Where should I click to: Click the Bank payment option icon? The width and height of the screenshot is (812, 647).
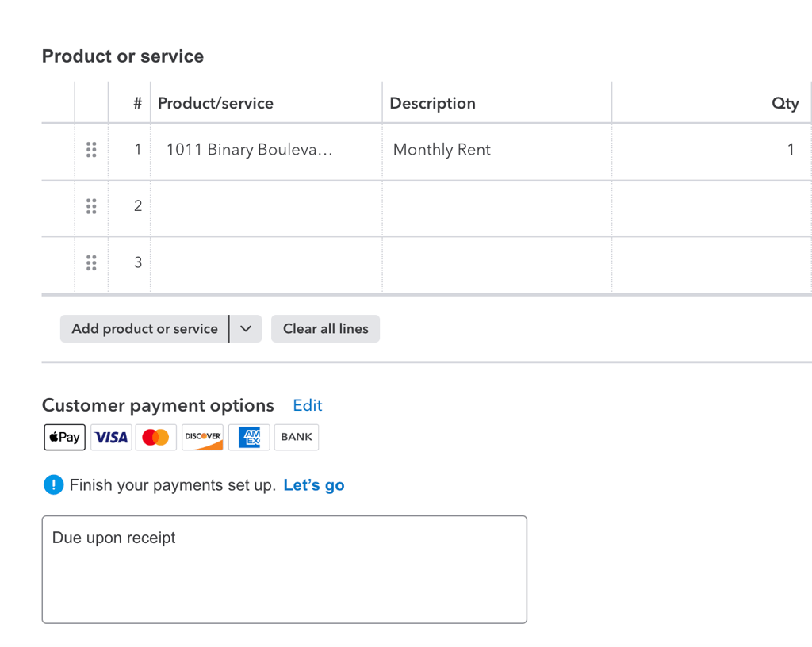point(297,437)
